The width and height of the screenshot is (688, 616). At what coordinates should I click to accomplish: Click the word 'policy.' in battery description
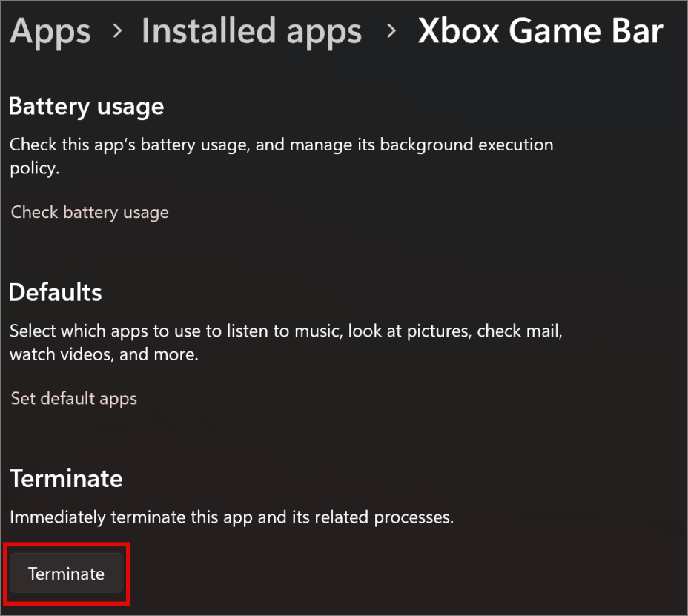(x=34, y=168)
